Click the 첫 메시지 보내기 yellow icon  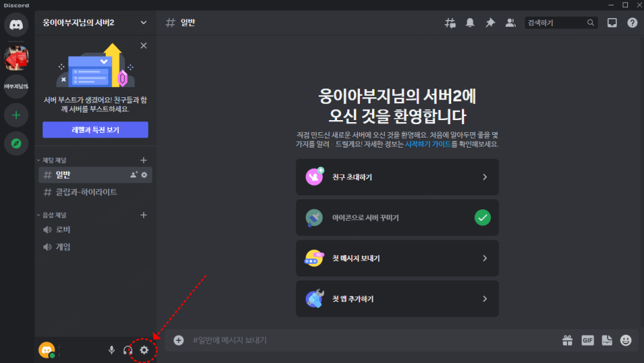coord(314,258)
